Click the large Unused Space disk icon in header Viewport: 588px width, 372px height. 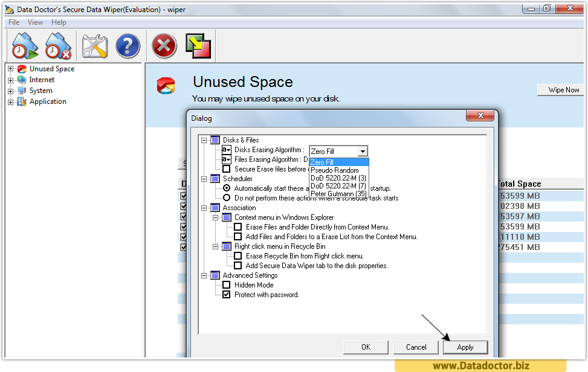tap(166, 86)
